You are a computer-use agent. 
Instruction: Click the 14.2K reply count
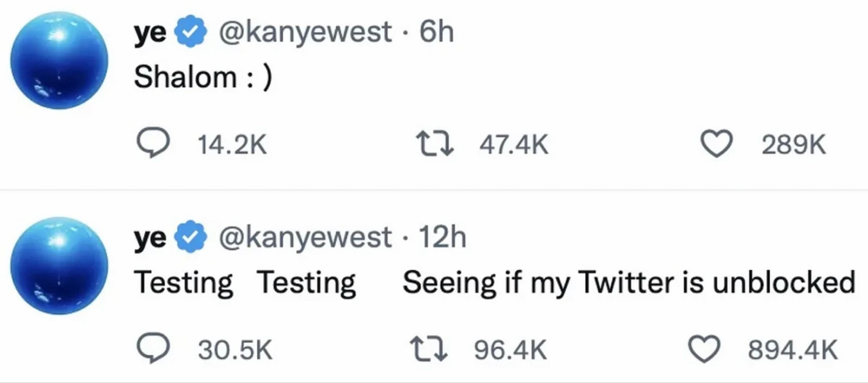point(232,145)
